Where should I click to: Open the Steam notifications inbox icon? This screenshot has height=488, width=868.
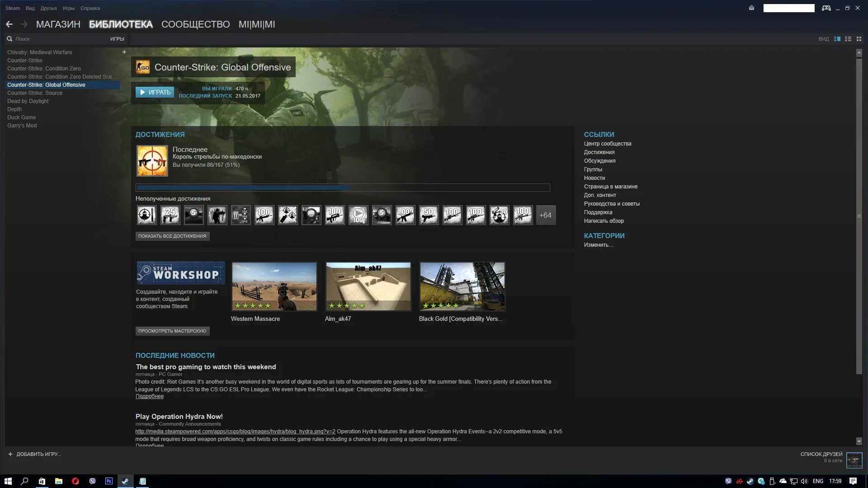(751, 8)
